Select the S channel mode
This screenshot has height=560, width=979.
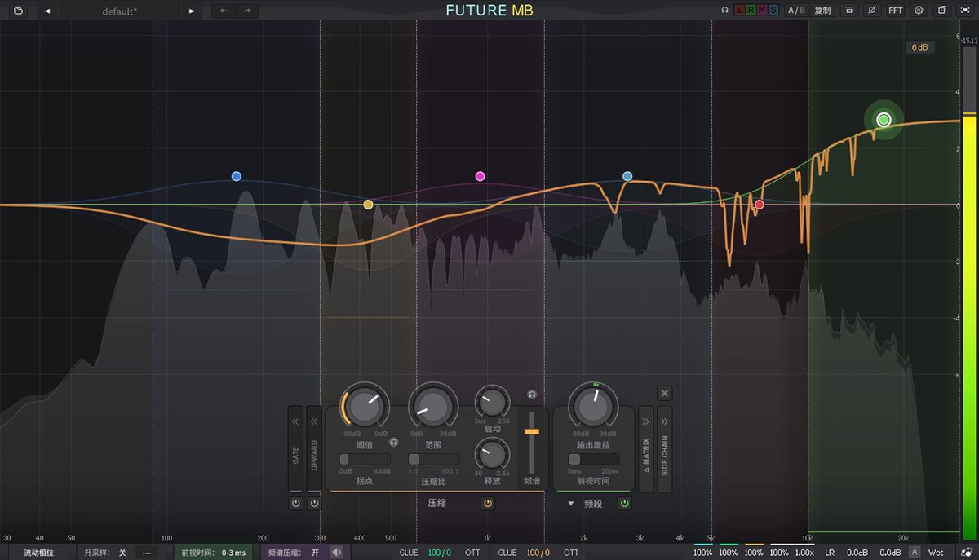[x=773, y=11]
